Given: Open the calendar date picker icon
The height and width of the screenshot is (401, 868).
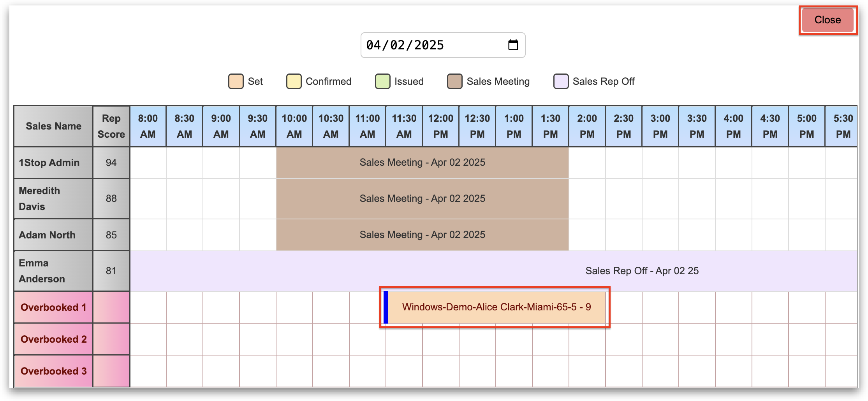Looking at the screenshot, I should point(513,45).
